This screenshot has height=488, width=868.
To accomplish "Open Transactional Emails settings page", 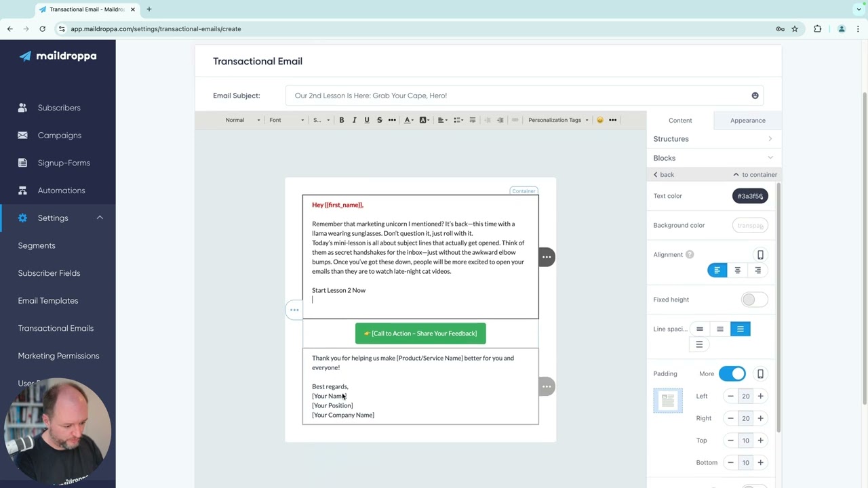I will (56, 329).
